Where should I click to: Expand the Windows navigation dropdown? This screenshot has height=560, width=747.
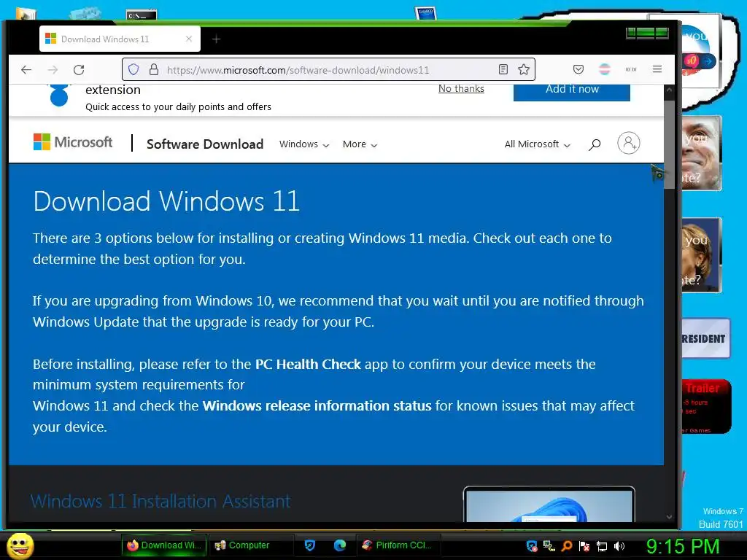[304, 144]
